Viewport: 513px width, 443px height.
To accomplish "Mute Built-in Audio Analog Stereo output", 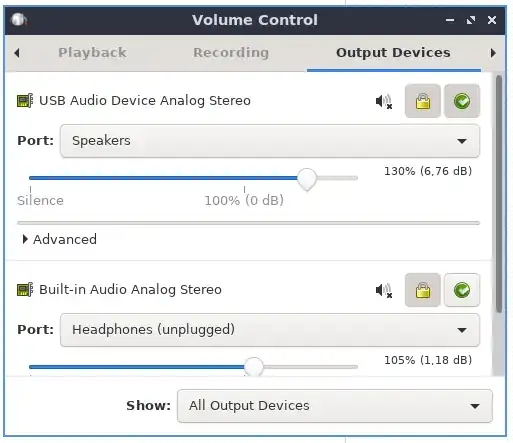I will click(384, 290).
